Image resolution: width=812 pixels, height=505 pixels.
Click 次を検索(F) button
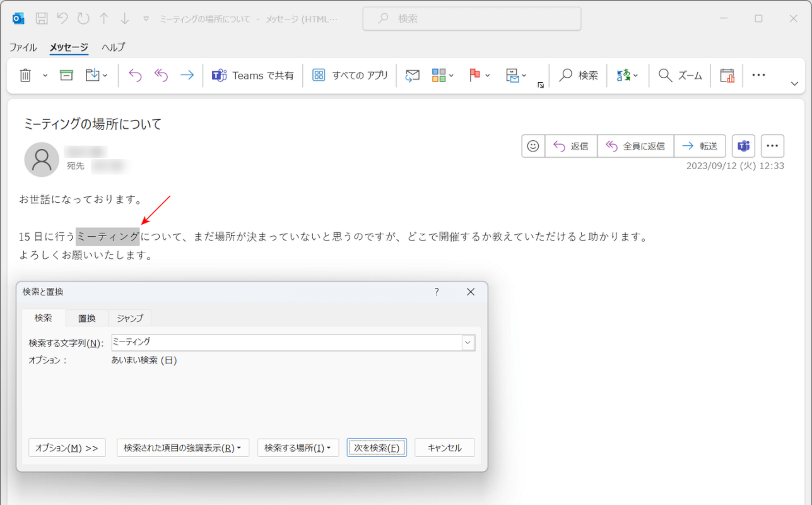pos(377,448)
